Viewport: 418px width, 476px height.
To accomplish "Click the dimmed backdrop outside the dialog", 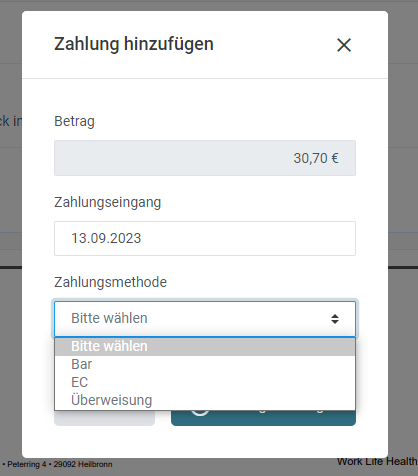I will tap(403, 200).
